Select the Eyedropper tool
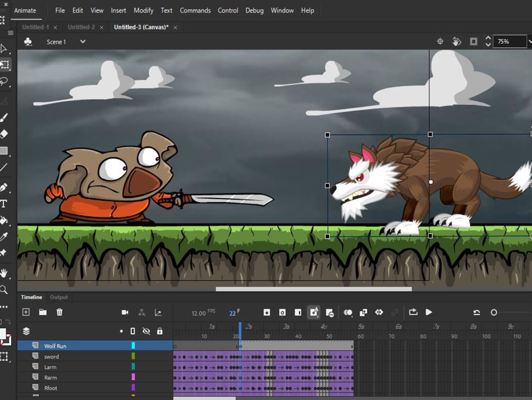532x400 pixels. pyautogui.click(x=4, y=236)
